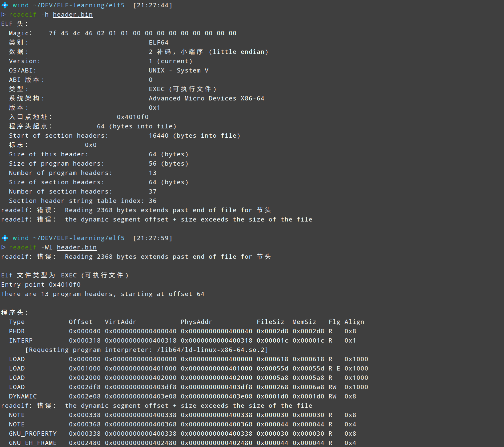Click the prompt arrow before readelf -h
Viewport: 504px width, 447px height.
pyautogui.click(x=3, y=15)
